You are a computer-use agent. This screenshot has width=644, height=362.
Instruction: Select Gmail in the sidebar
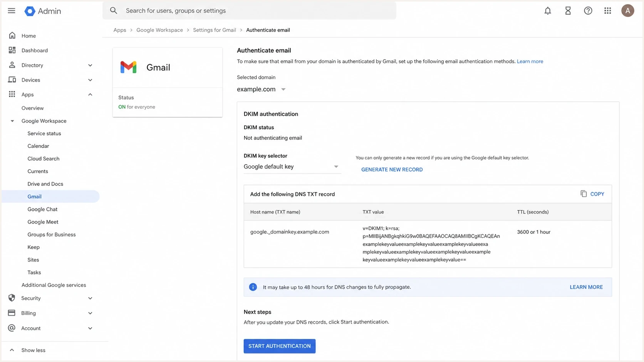point(50,197)
